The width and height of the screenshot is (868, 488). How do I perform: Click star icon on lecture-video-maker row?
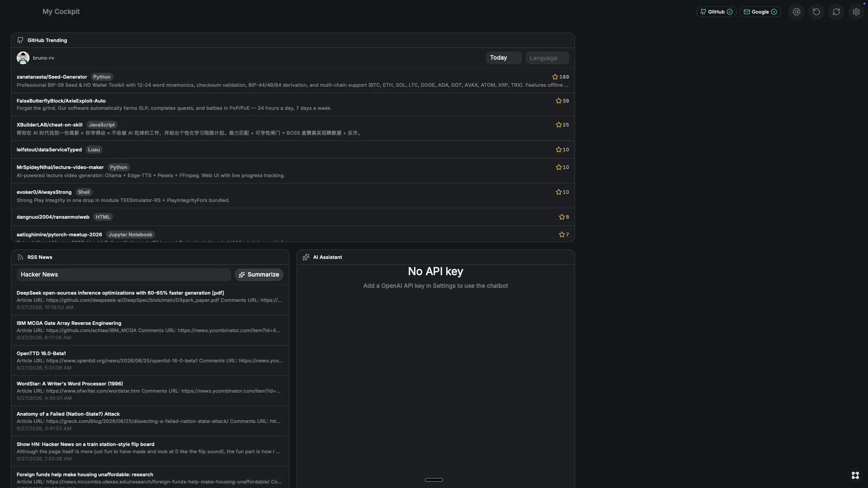(558, 167)
